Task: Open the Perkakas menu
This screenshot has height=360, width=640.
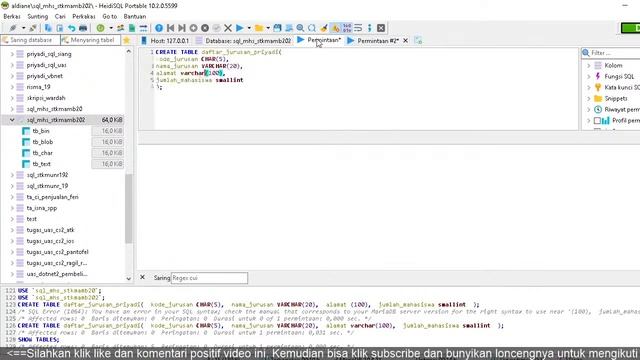Action: [84, 16]
